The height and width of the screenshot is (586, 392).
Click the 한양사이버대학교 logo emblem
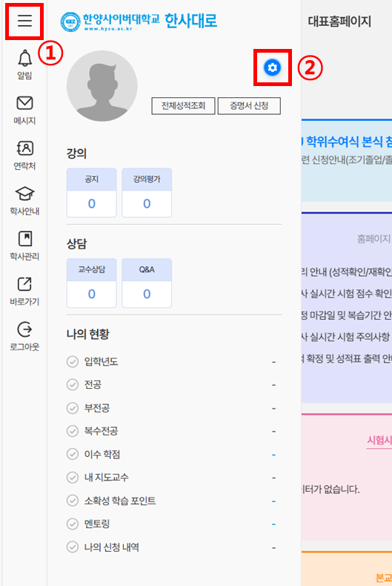point(70,22)
